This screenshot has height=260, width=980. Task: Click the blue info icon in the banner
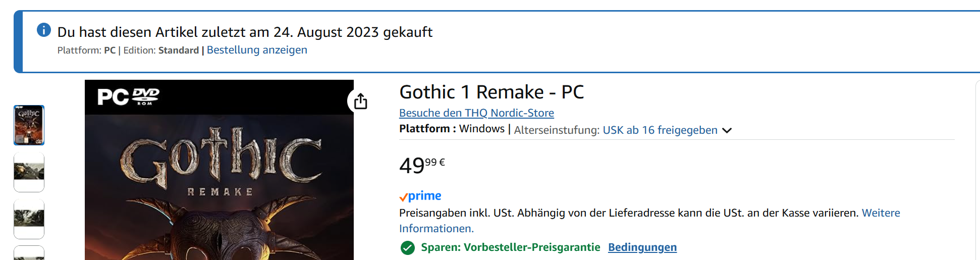[x=44, y=30]
